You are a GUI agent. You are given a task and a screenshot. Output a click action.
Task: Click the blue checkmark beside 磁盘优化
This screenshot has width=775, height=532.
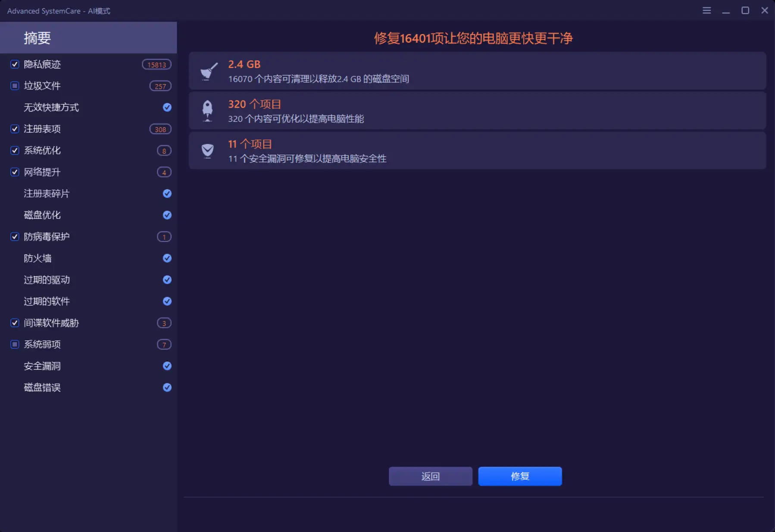point(167,215)
